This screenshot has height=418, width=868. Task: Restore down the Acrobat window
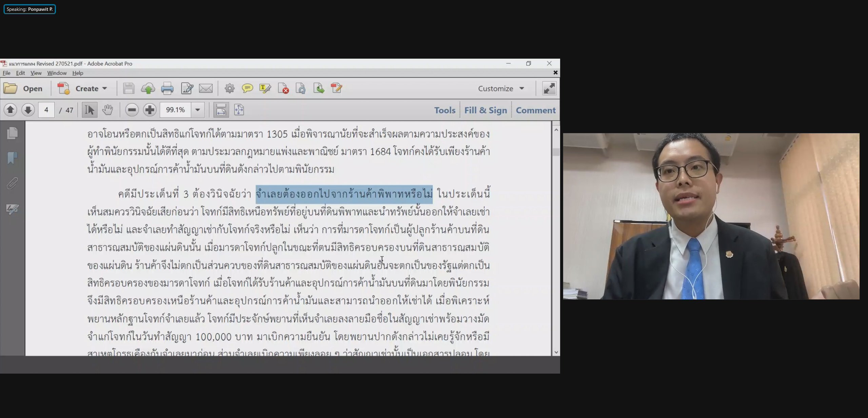(529, 63)
